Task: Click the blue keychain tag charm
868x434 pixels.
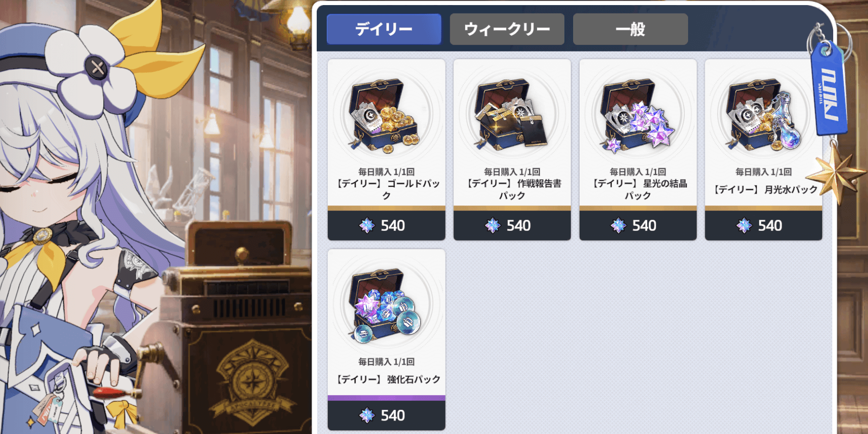Action: pyautogui.click(x=830, y=88)
